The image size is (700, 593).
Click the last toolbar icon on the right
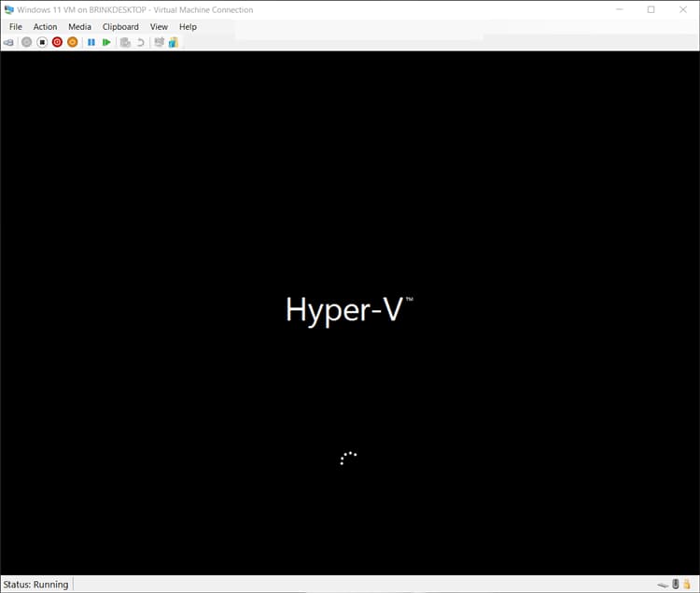pos(173,42)
